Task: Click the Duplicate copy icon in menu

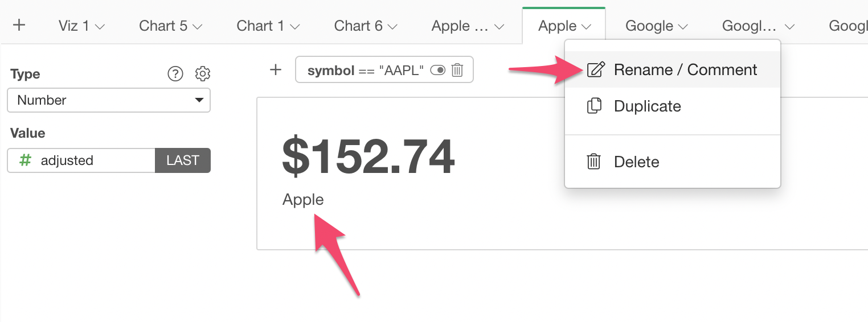Action: point(594,106)
